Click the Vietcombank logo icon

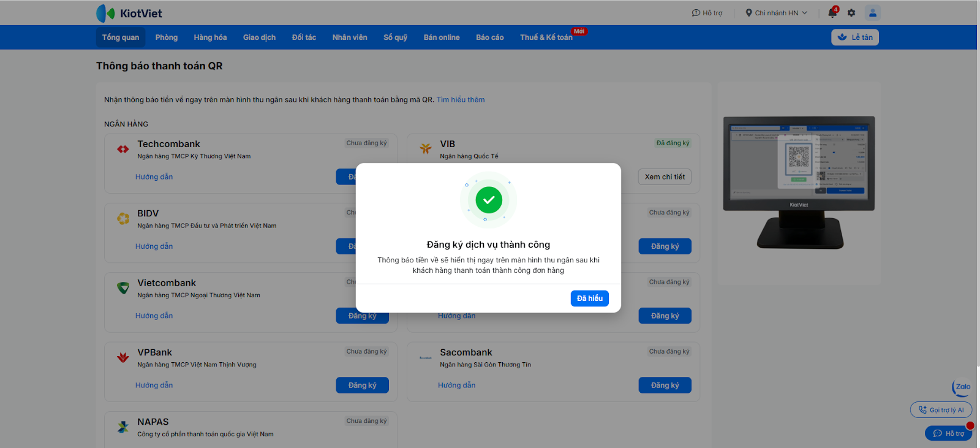pyautogui.click(x=123, y=288)
